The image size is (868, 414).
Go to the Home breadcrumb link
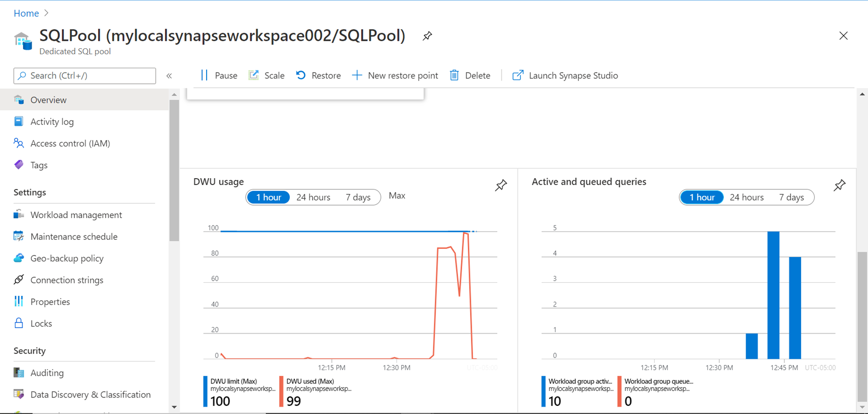click(26, 13)
